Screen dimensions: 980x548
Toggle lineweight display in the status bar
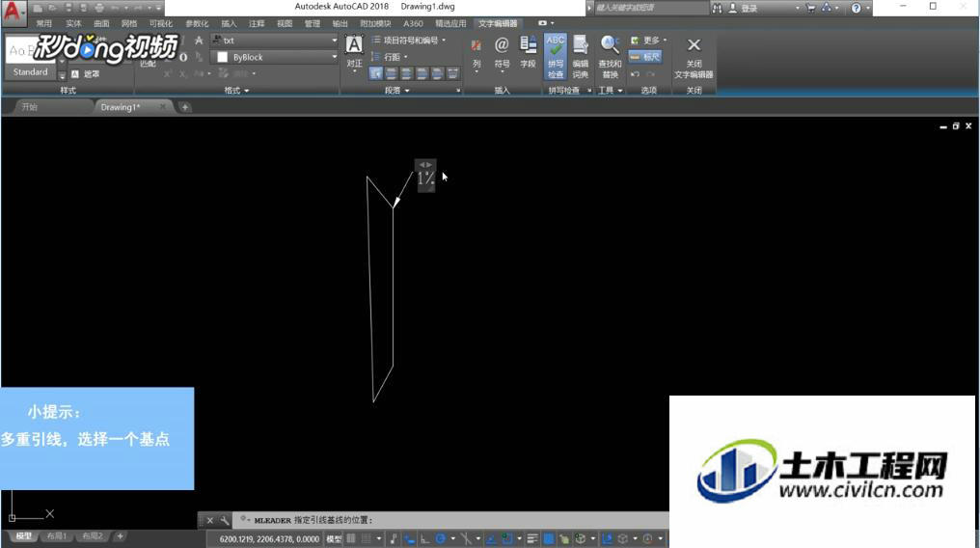click(x=532, y=538)
